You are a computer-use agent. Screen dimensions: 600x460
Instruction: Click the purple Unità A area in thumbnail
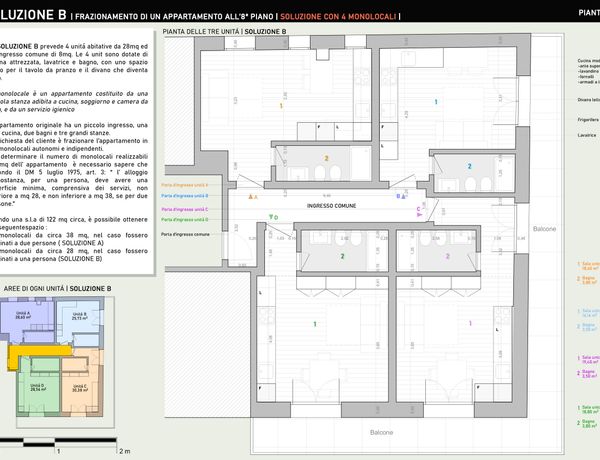[23, 319]
